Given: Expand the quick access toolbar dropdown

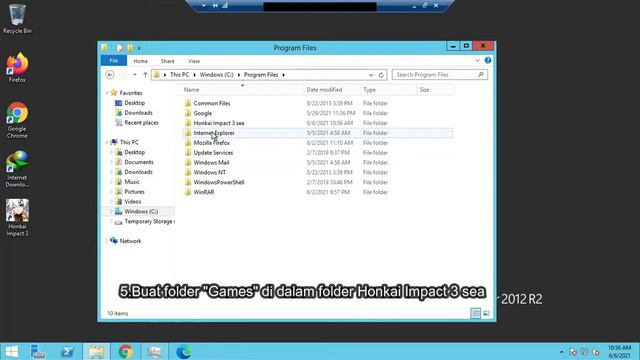Looking at the screenshot, I should click(x=139, y=48).
